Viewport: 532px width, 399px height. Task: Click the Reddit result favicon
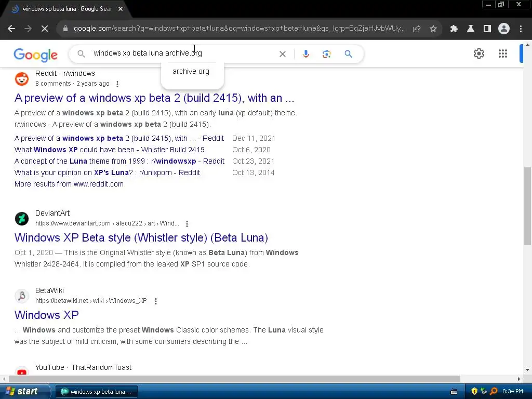[x=22, y=79]
